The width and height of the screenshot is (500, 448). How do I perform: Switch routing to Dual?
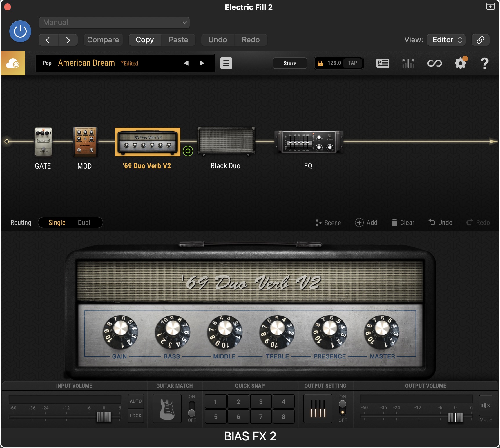[84, 223]
